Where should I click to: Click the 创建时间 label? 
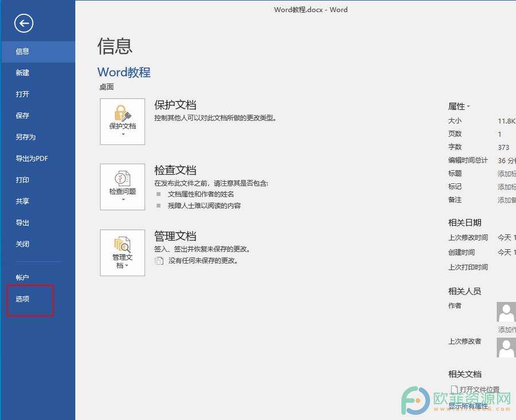pos(462,252)
